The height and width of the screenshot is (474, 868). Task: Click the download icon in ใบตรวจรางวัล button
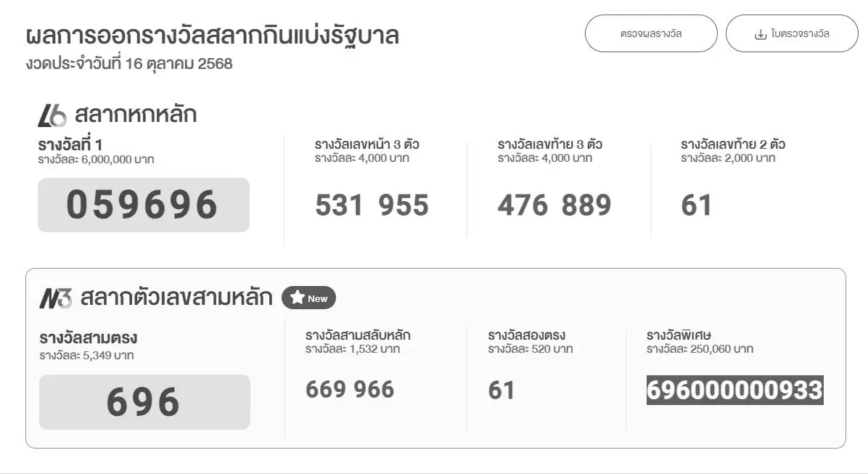(761, 34)
